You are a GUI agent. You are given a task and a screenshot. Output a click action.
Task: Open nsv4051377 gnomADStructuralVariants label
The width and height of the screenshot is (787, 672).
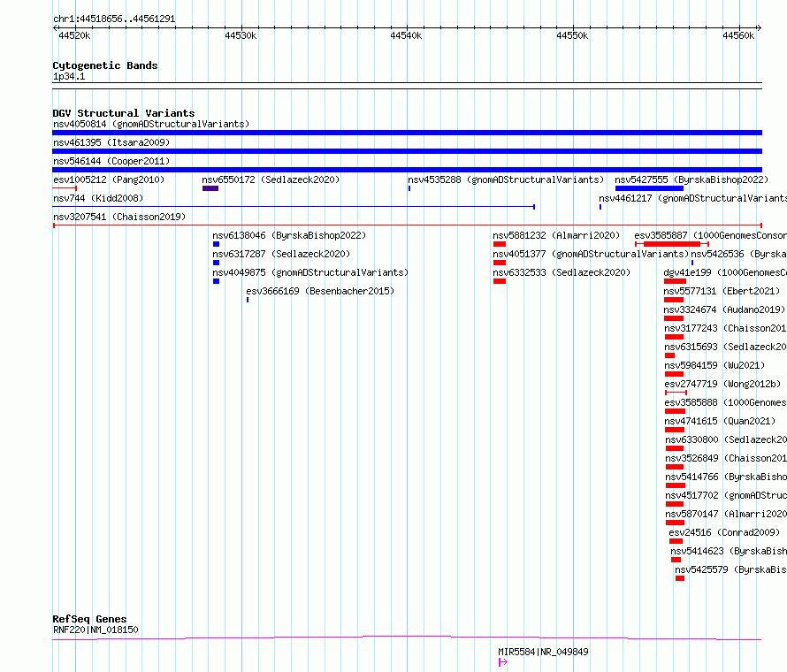point(591,254)
